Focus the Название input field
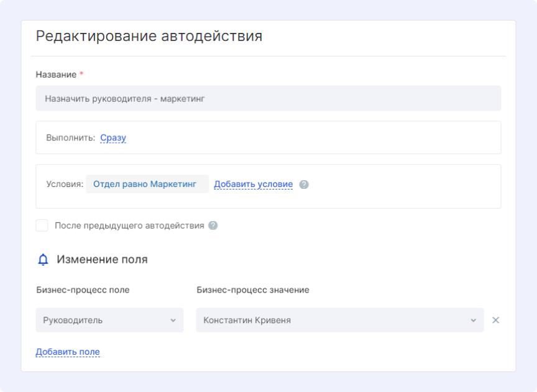This screenshot has width=537, height=392. [x=268, y=98]
